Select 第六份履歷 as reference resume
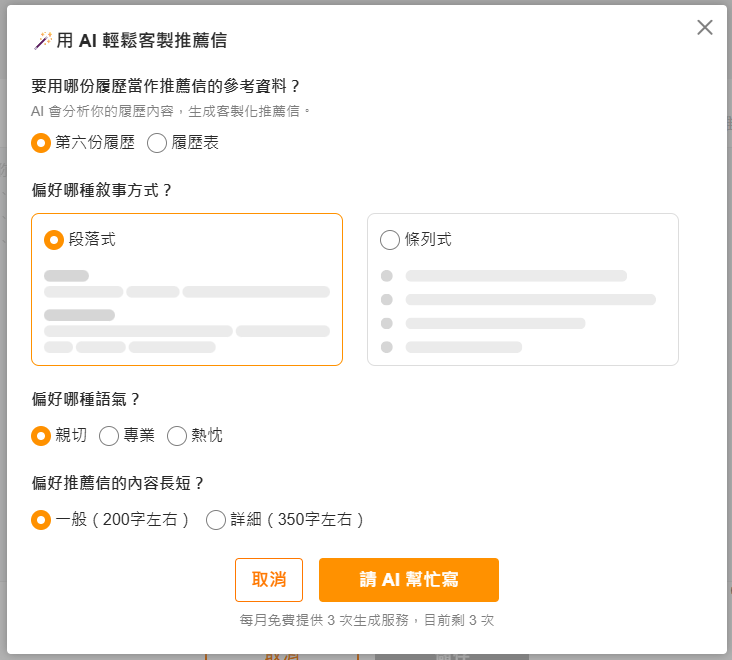Screen dimensions: 732x660 pyautogui.click(x=41, y=143)
